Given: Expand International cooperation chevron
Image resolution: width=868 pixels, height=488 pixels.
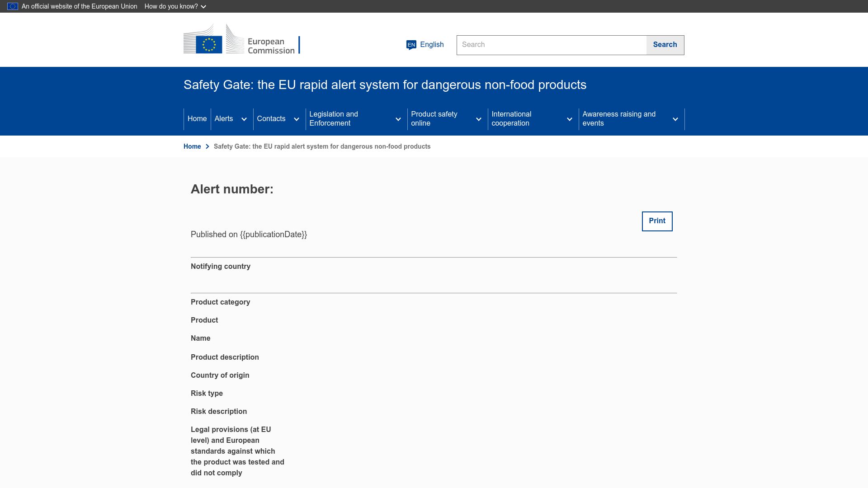Looking at the screenshot, I should [x=570, y=119].
